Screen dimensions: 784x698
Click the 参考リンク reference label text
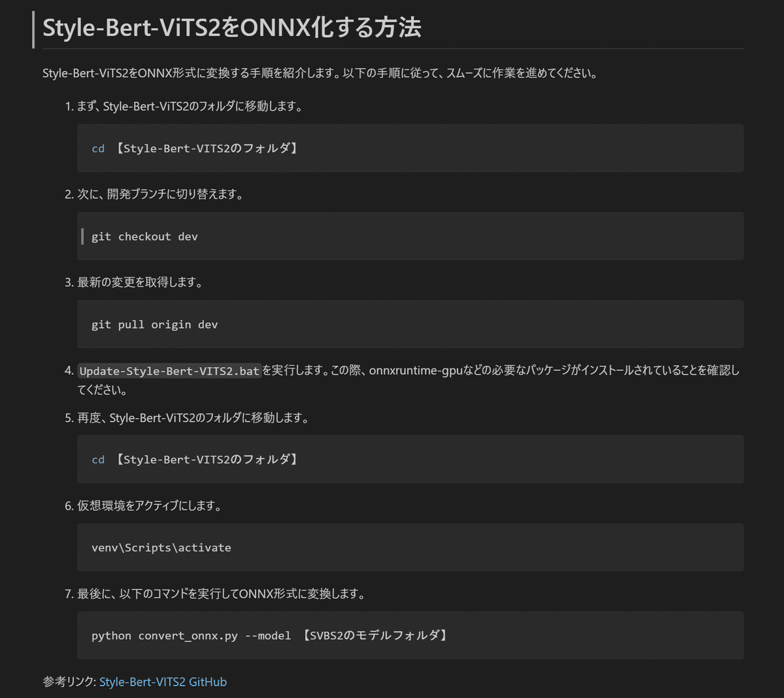click(67, 681)
